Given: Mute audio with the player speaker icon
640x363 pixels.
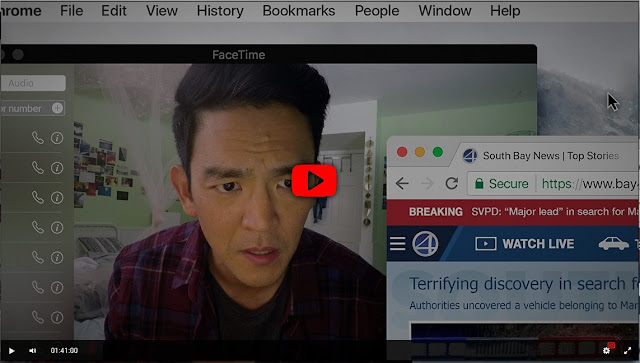Looking at the screenshot, I should click(33, 351).
